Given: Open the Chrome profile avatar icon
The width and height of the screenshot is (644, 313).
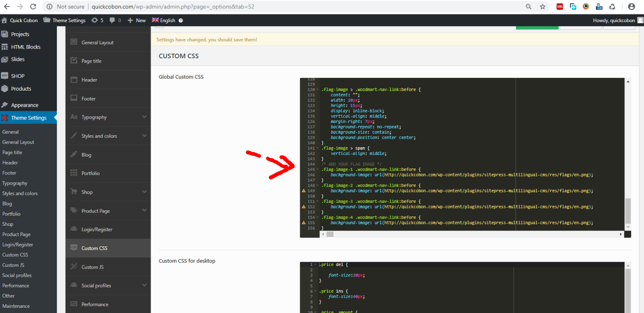Looking at the screenshot, I should coord(631,7).
